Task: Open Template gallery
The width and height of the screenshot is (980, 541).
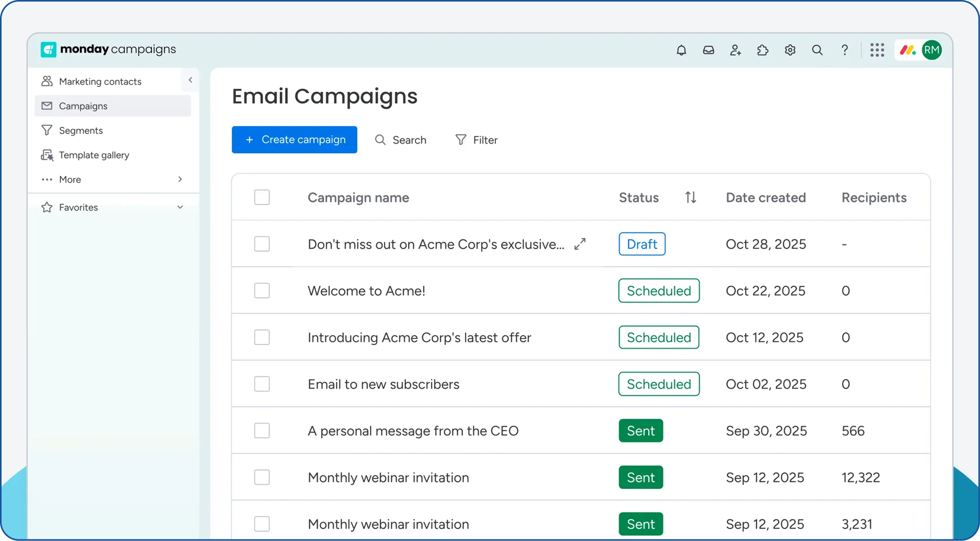Action: pos(94,155)
